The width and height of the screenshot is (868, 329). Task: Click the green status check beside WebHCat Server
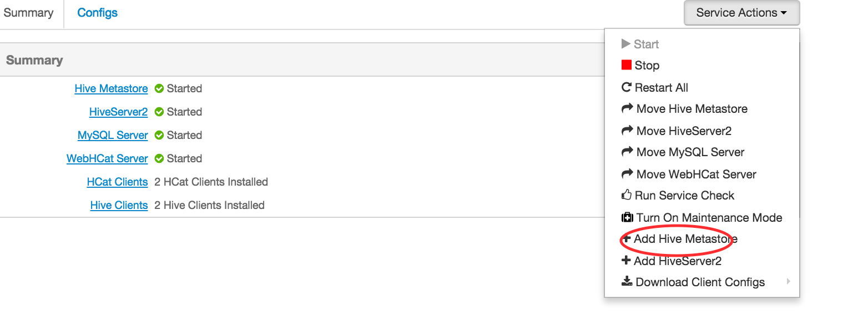[159, 158]
